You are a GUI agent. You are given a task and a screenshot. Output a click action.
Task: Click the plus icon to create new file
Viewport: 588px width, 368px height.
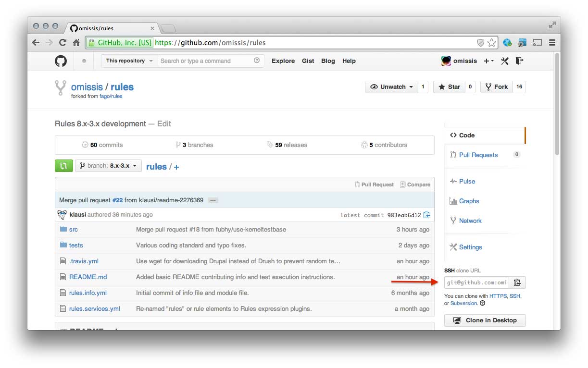pos(176,167)
